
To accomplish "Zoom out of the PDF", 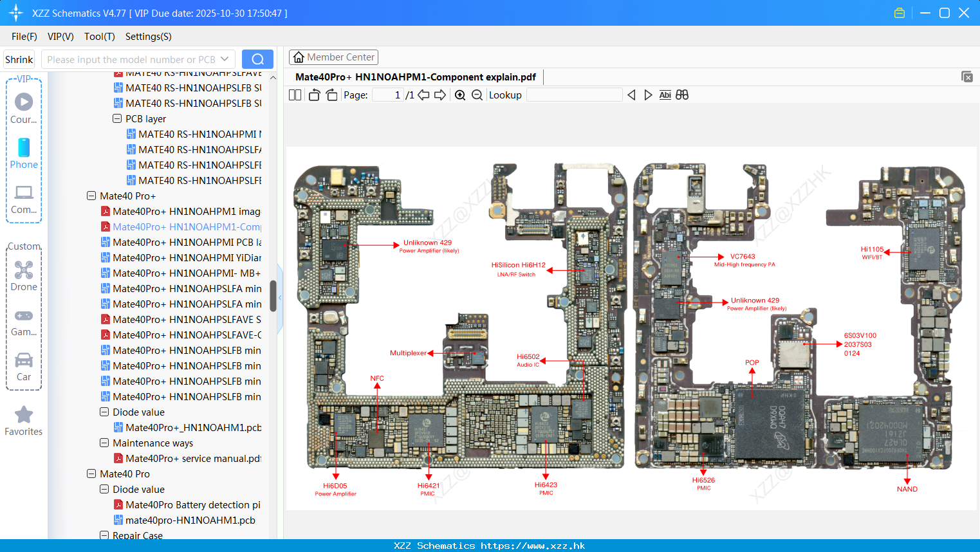I will point(477,95).
